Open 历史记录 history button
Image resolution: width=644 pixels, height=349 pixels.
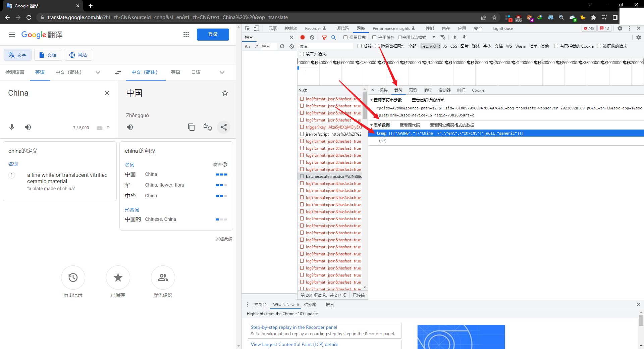pyautogui.click(x=73, y=278)
